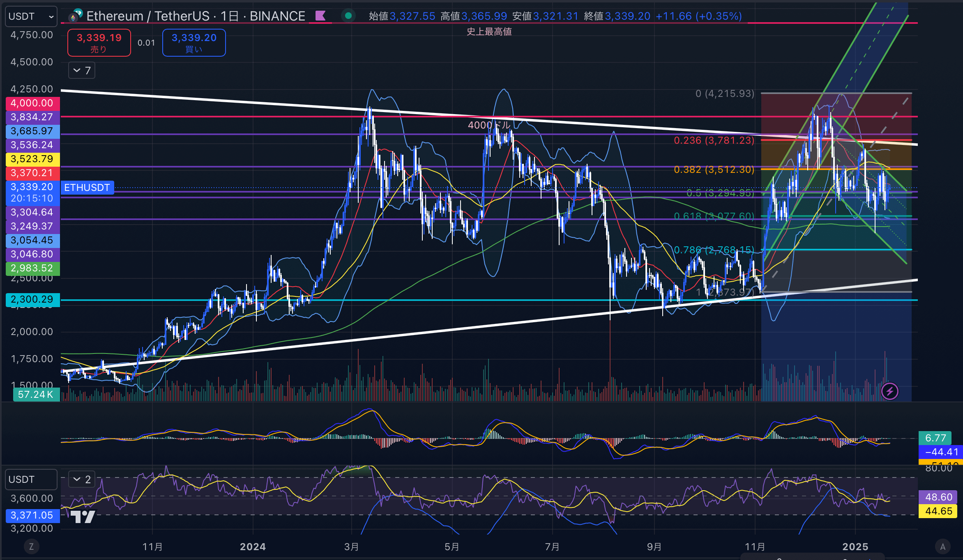Click the 始値 3,327.55 open value
Image resolution: width=963 pixels, height=560 pixels.
tap(402, 16)
